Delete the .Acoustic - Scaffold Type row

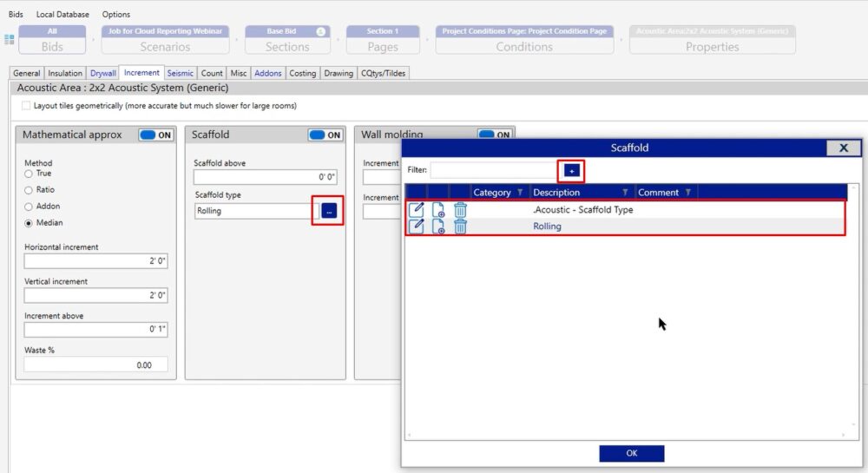coord(460,209)
